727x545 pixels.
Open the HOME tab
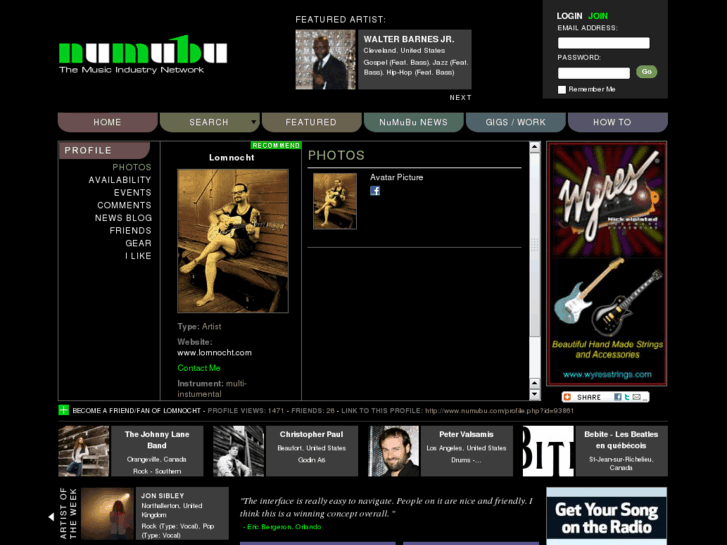108,122
